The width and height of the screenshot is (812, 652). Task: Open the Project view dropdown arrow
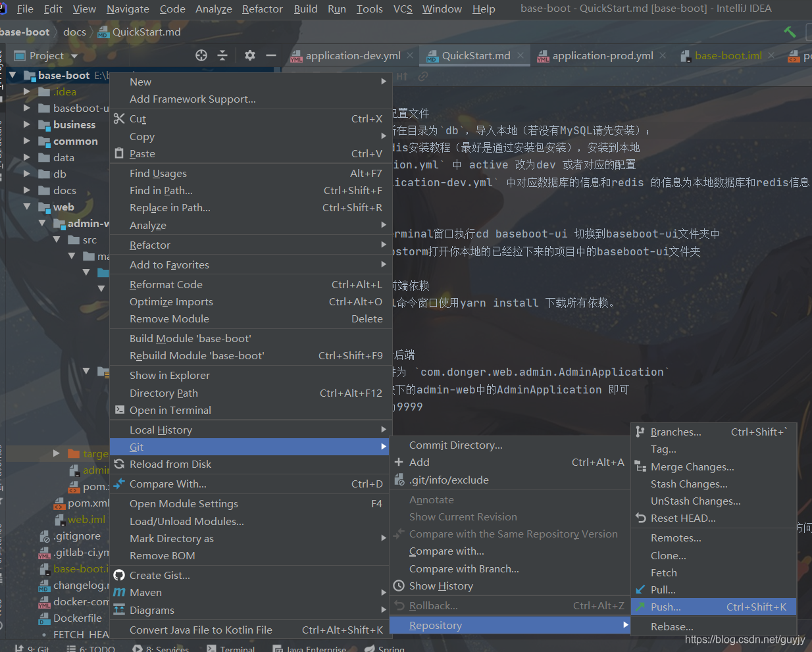pos(74,56)
